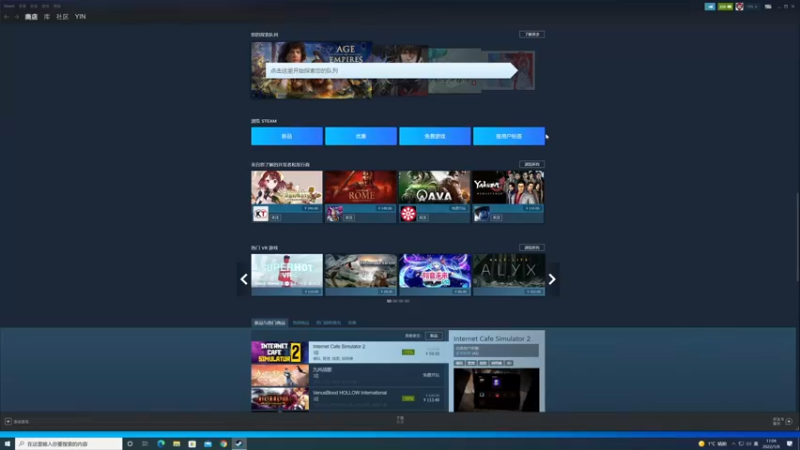
Task: Follow the publisher under the ROME capsule
Action: point(349,217)
